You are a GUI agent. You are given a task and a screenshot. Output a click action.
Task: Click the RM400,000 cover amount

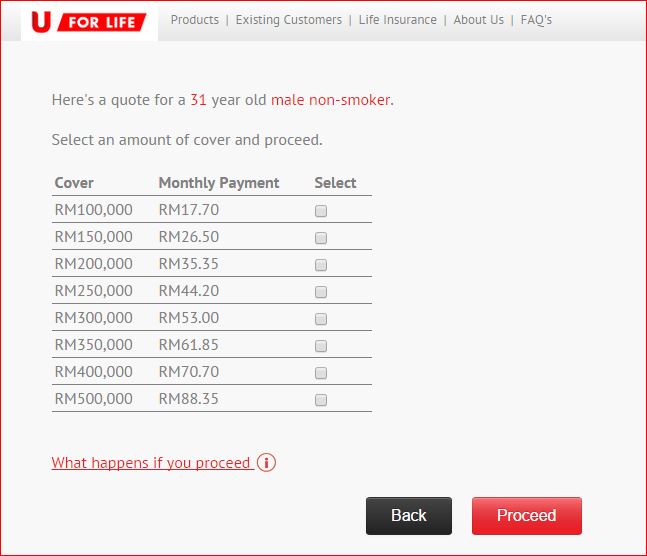pyautogui.click(x=94, y=371)
